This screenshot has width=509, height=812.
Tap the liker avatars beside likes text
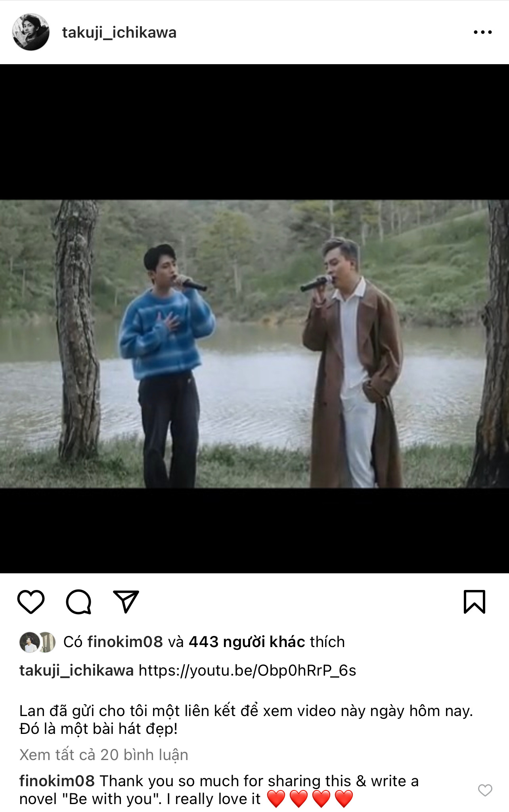click(38, 642)
